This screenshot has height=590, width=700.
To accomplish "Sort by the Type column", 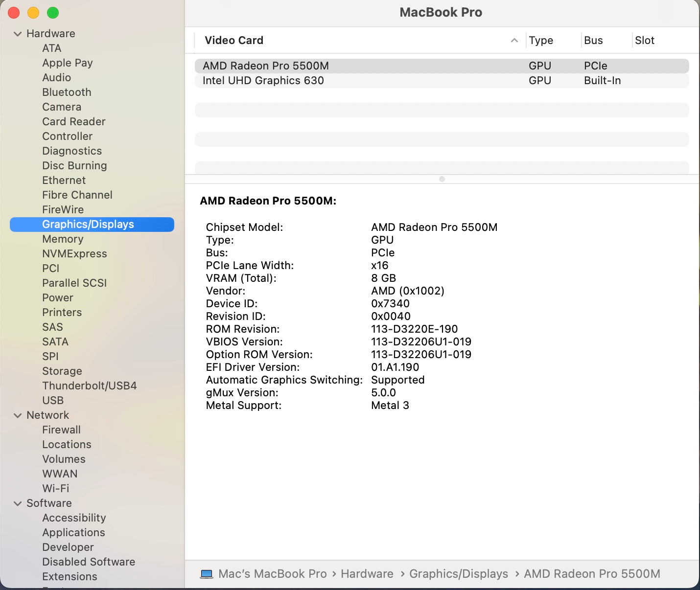I will pyautogui.click(x=541, y=40).
